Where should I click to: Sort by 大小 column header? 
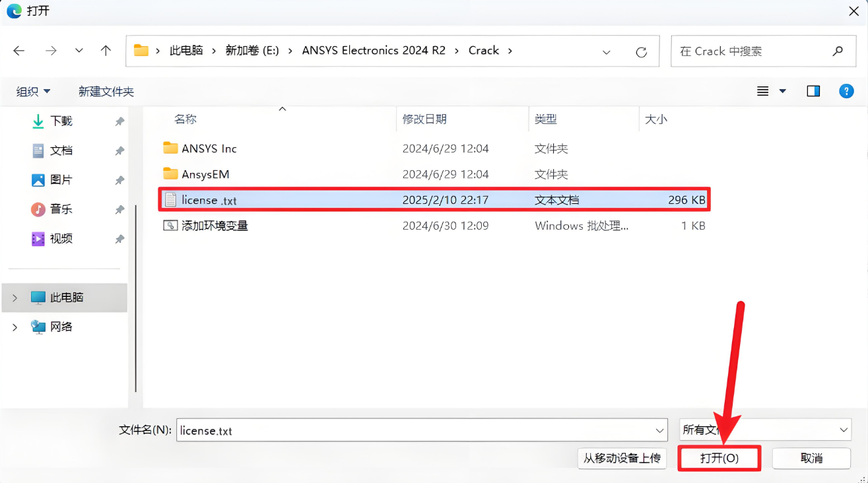[656, 119]
